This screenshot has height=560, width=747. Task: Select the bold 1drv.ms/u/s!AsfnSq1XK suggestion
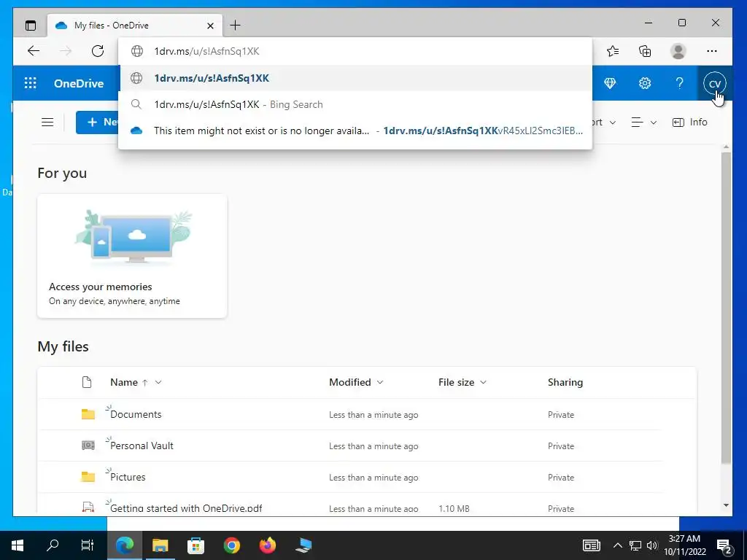click(x=355, y=78)
